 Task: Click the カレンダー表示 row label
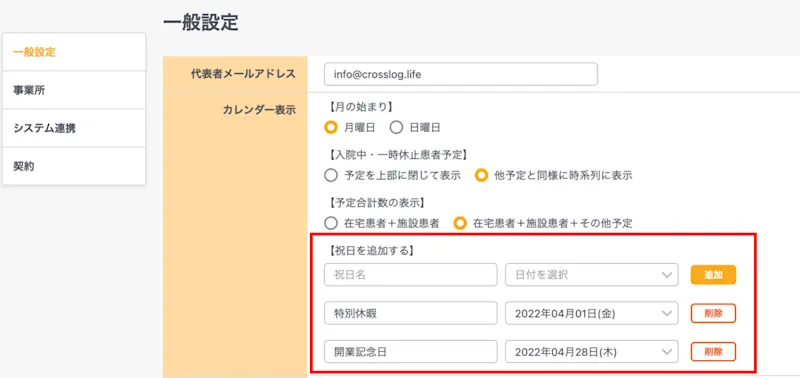[259, 110]
